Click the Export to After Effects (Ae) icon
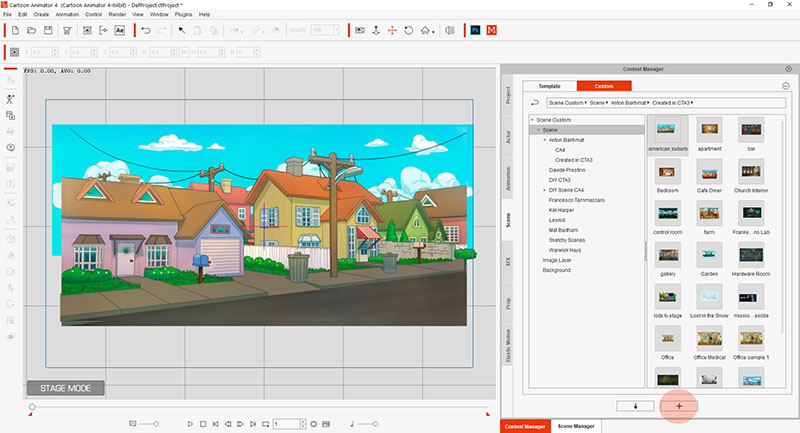 coord(119,31)
